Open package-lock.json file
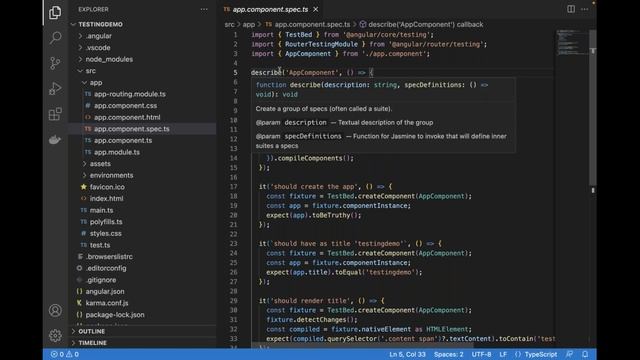The image size is (640, 360). [x=115, y=315]
